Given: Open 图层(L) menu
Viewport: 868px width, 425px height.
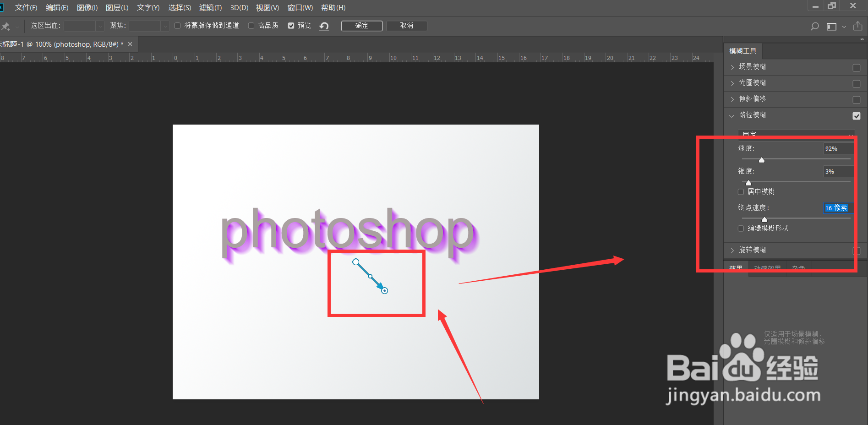Looking at the screenshot, I should (x=117, y=8).
